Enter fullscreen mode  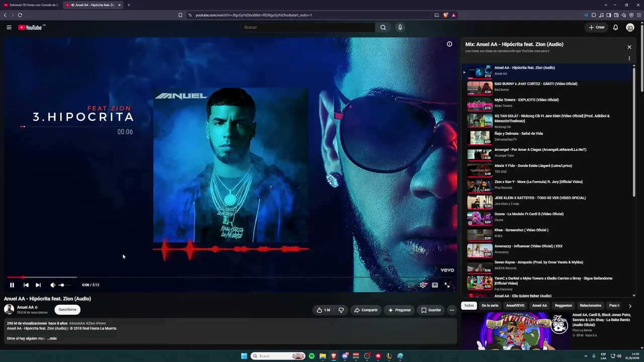pos(447,285)
